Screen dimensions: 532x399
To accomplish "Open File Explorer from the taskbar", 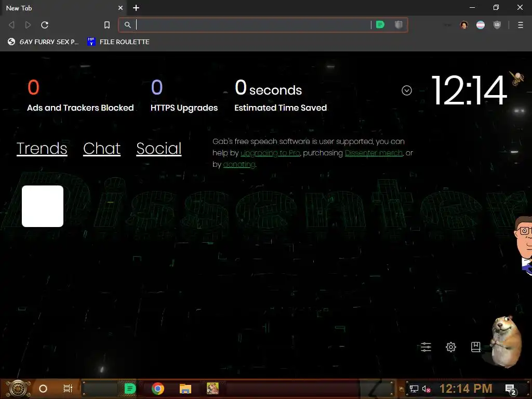I will coord(185,389).
